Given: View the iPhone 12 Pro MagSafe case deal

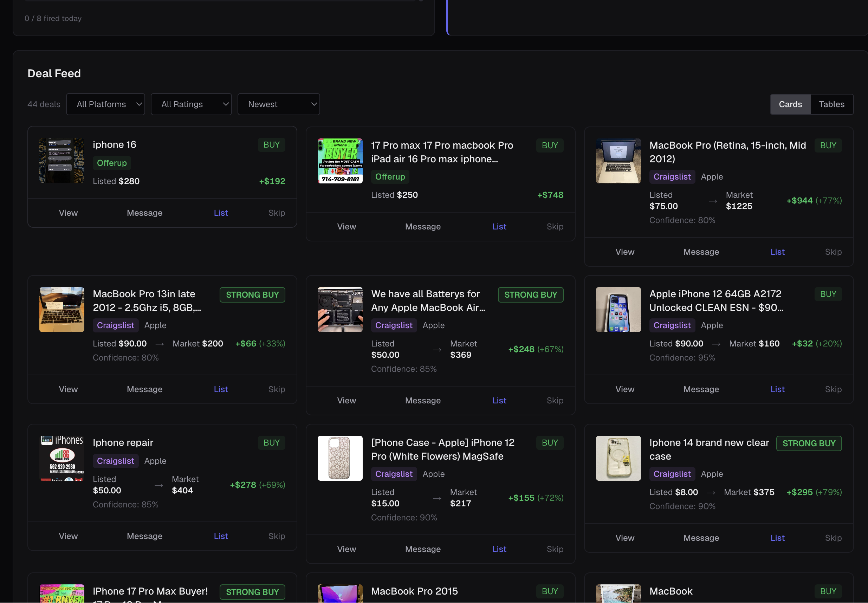Looking at the screenshot, I should tap(346, 549).
